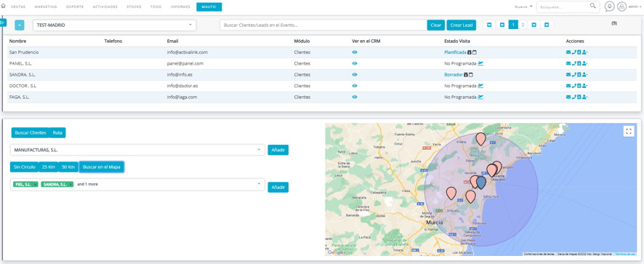Select Sin Circulo radius option

pyautogui.click(x=25, y=167)
